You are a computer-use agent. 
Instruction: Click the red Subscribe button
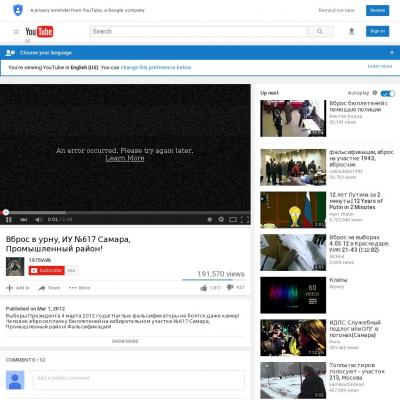click(47, 270)
